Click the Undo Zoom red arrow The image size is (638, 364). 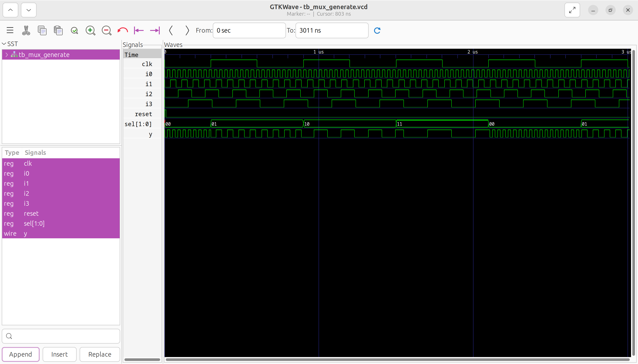(123, 30)
